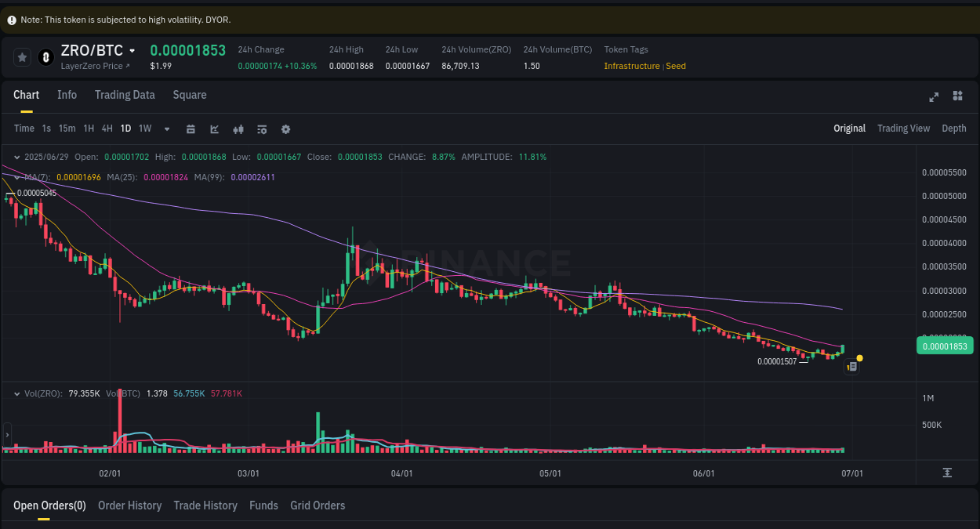Expand the left side panel arrow
The image size is (980, 529).
click(x=6, y=433)
